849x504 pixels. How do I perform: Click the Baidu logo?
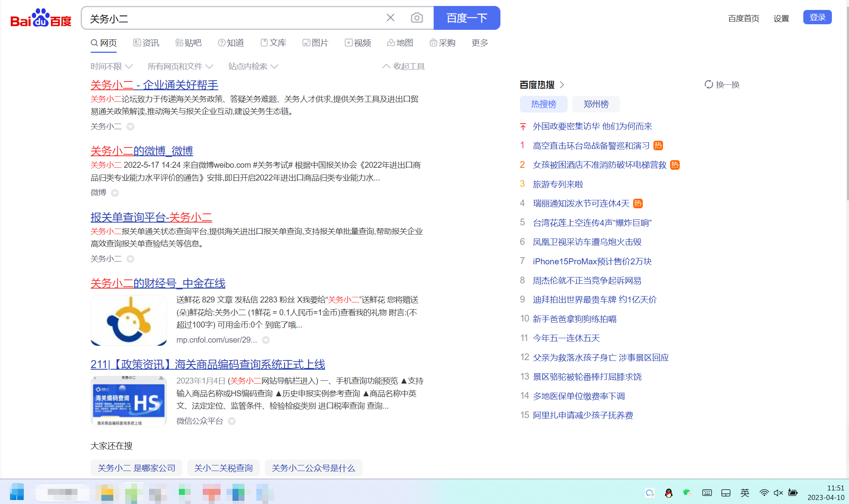click(x=41, y=18)
